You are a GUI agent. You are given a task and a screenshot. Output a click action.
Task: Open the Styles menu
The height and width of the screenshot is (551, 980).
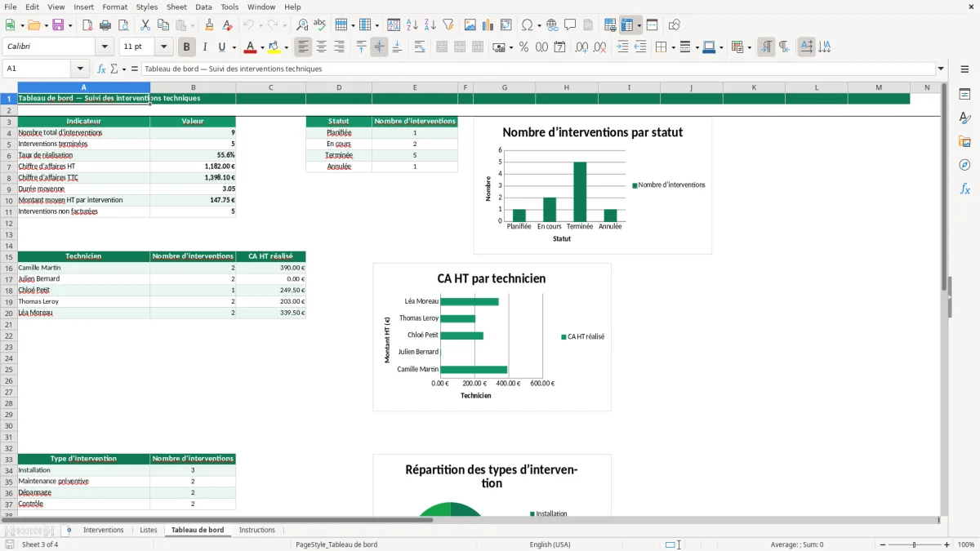click(x=147, y=7)
